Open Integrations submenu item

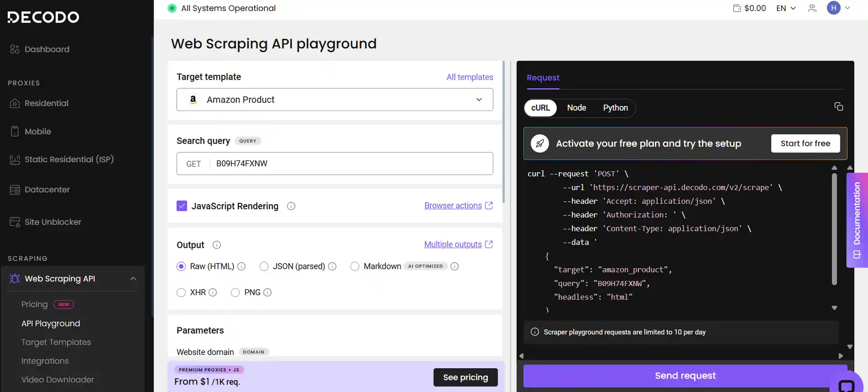(45, 361)
